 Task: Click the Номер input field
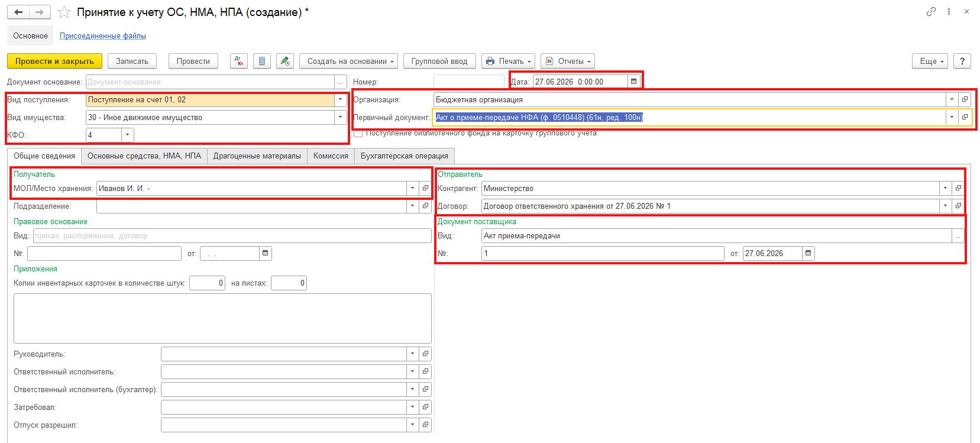point(469,82)
